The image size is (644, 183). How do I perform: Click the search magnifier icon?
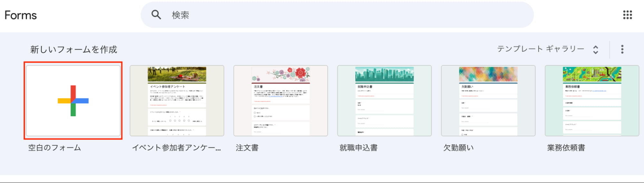(x=156, y=15)
